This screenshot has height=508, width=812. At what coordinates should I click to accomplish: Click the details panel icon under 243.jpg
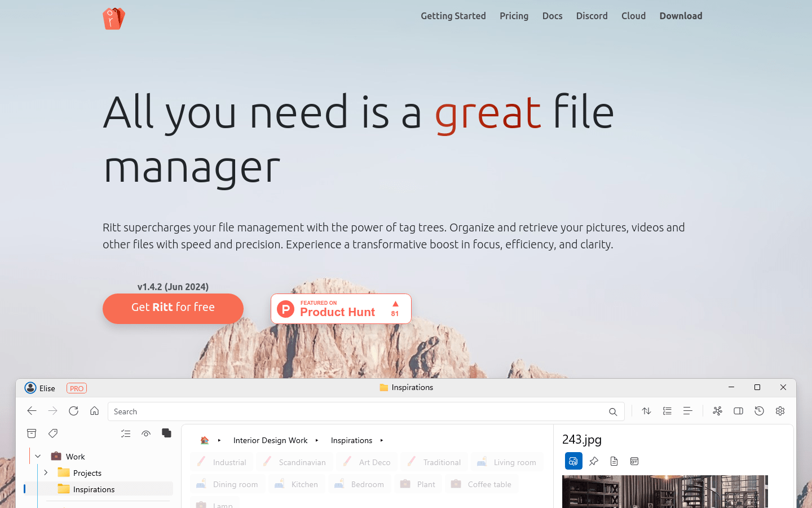634,461
